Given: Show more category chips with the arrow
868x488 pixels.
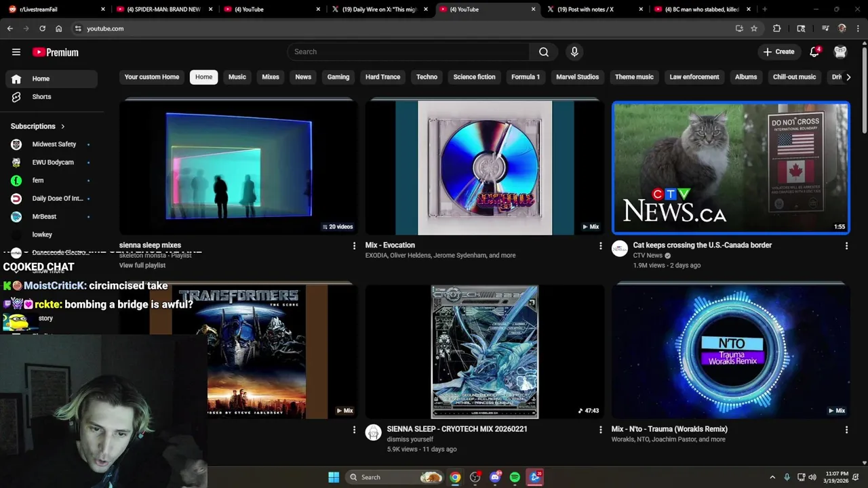Looking at the screenshot, I should [x=848, y=77].
